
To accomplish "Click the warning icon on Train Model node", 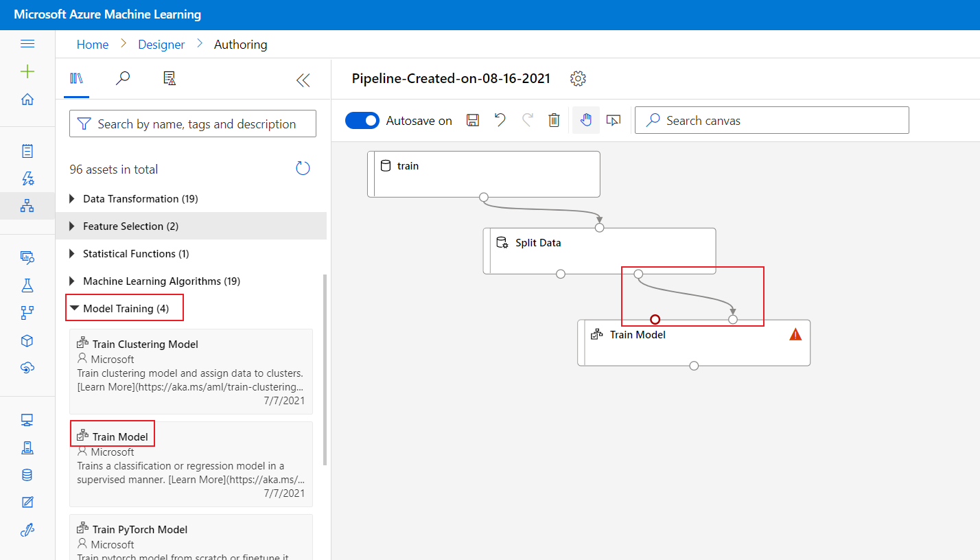I will point(795,334).
